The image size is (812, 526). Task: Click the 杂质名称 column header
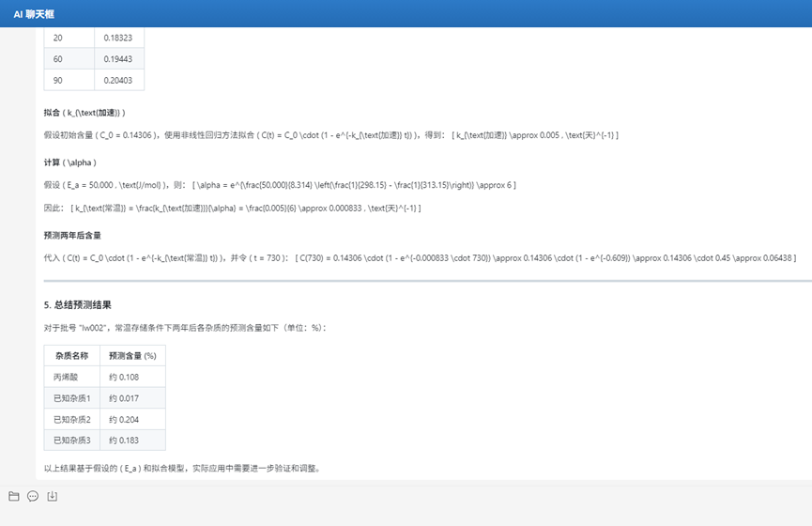point(71,355)
